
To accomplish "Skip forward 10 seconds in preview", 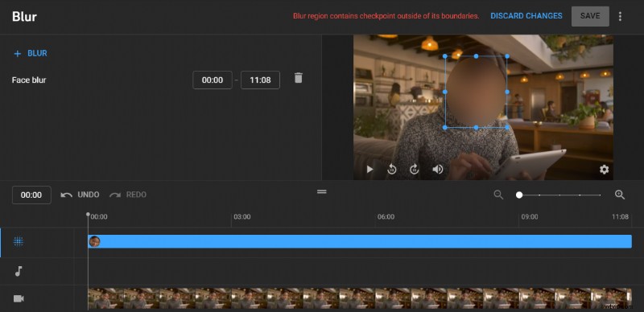I will [414, 169].
